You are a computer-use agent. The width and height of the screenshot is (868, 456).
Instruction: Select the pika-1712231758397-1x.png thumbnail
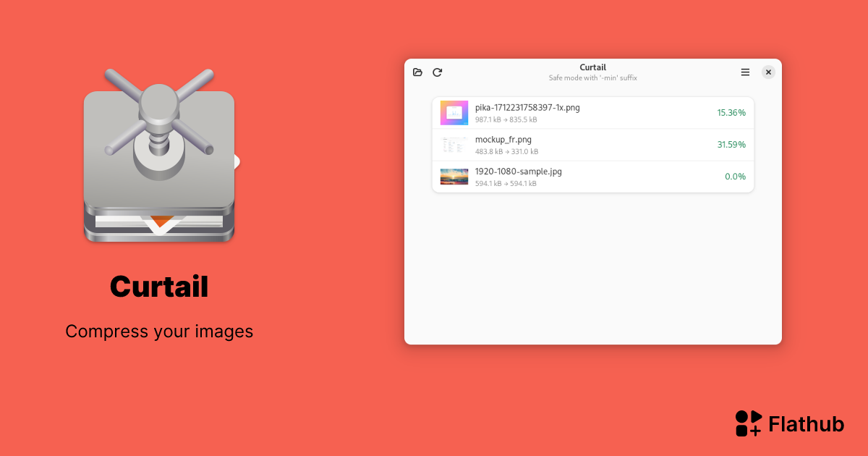(x=454, y=112)
